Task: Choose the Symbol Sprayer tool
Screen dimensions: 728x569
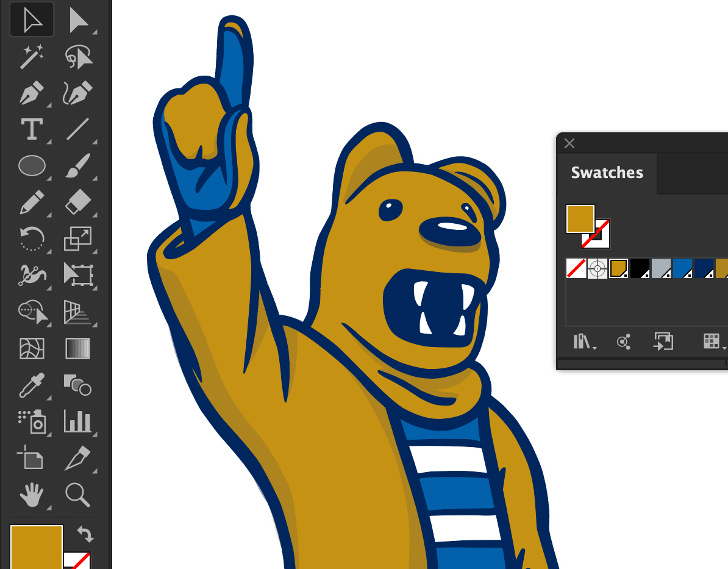Action: point(32,421)
